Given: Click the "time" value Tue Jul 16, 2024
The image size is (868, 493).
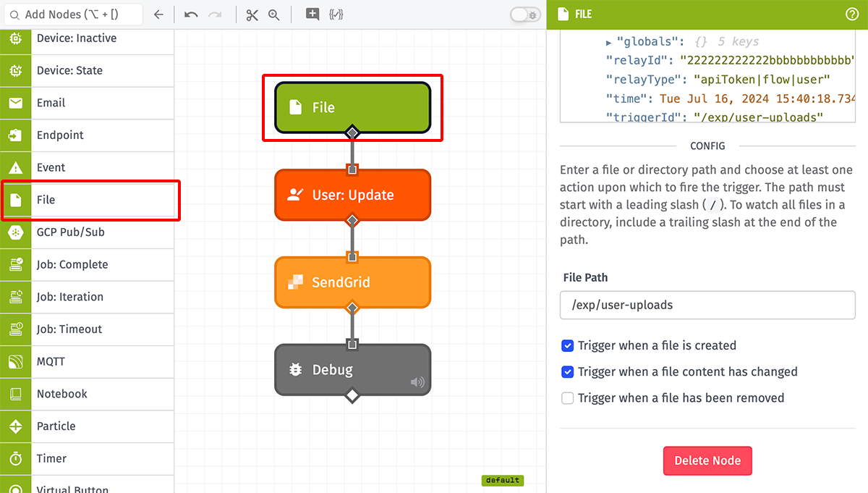Looking at the screenshot, I should (757, 98).
